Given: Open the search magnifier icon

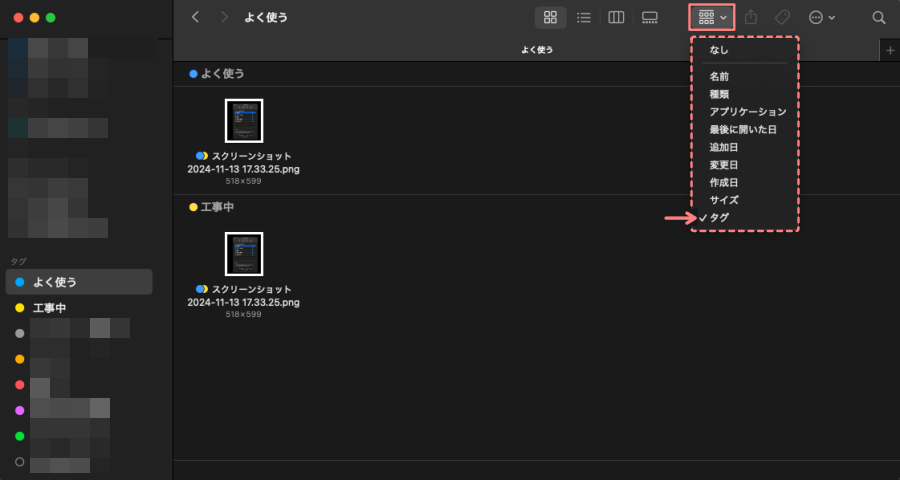Looking at the screenshot, I should (x=879, y=18).
